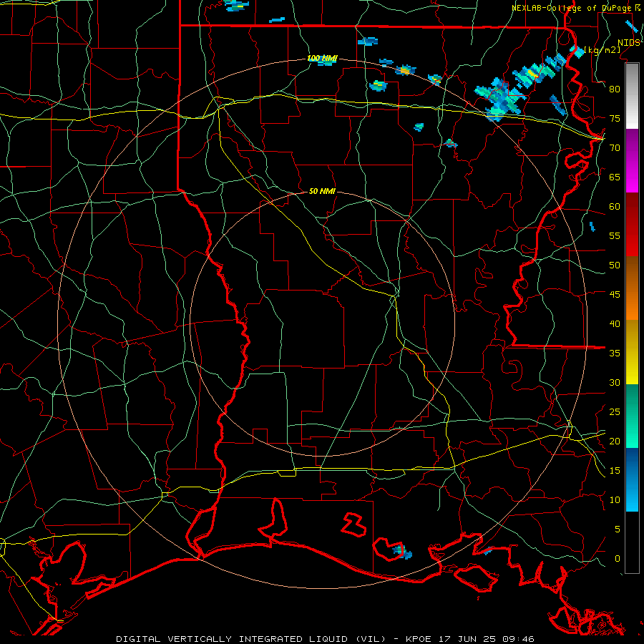
Task: Click the scale value 55
Action: click(x=615, y=235)
